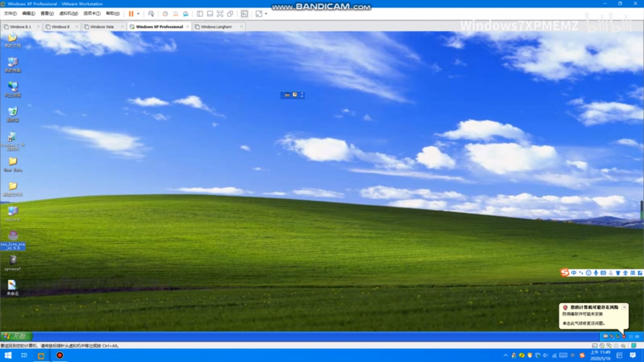Click the Bandicam recording taskbar icon

pos(60,355)
